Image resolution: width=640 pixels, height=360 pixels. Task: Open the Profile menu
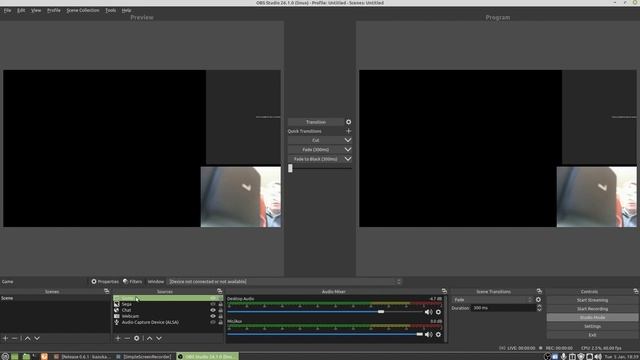click(53, 10)
